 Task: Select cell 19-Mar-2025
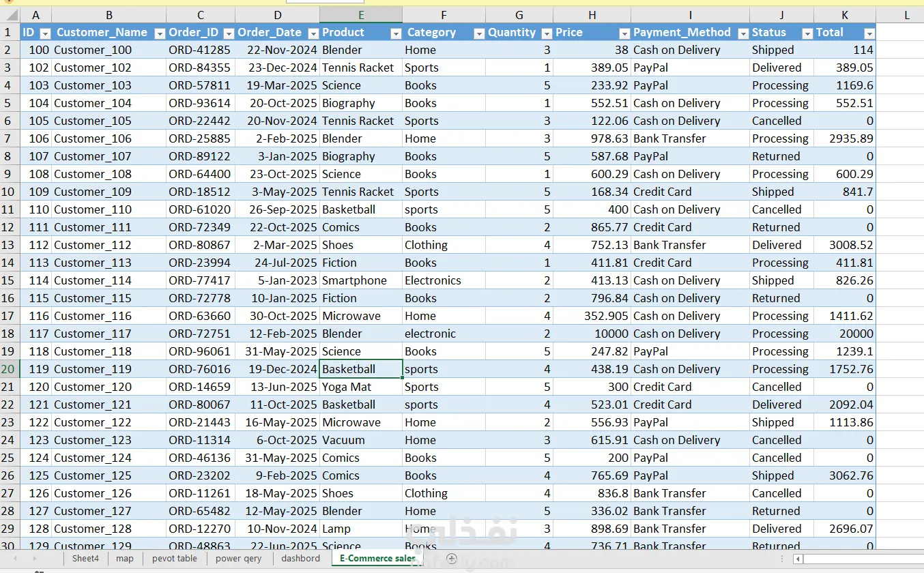click(x=277, y=85)
